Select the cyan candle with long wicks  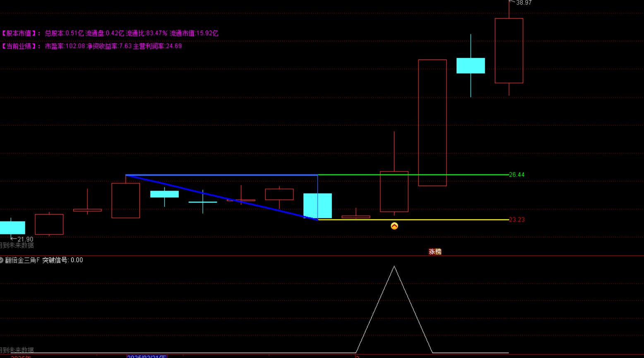[471, 66]
